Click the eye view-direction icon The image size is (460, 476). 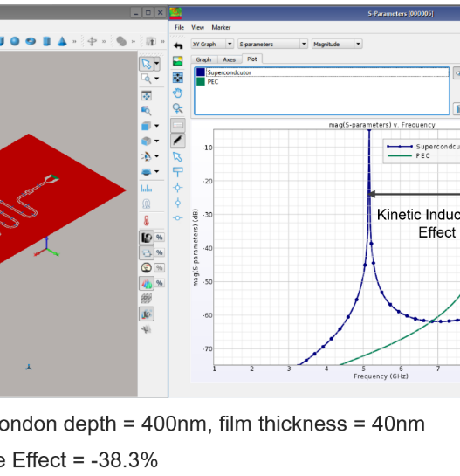click(x=147, y=156)
